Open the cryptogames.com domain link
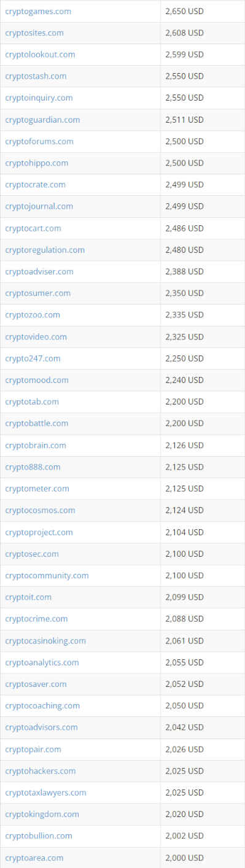 38,11
